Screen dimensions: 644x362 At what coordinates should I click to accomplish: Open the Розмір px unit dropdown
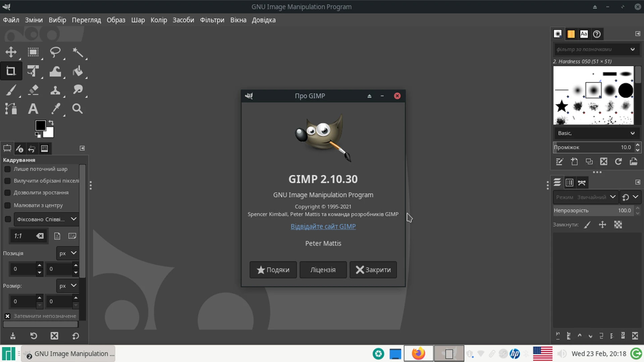(x=67, y=286)
